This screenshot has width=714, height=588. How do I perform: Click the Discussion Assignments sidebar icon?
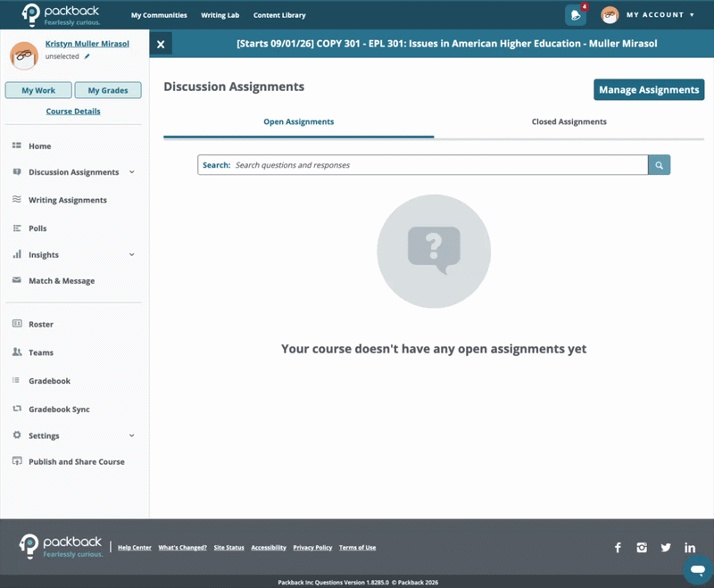point(17,172)
